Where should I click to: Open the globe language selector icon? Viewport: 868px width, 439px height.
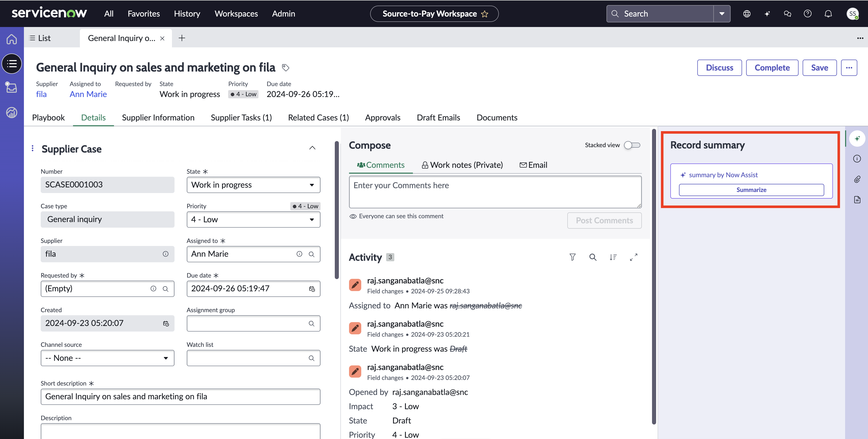[747, 14]
